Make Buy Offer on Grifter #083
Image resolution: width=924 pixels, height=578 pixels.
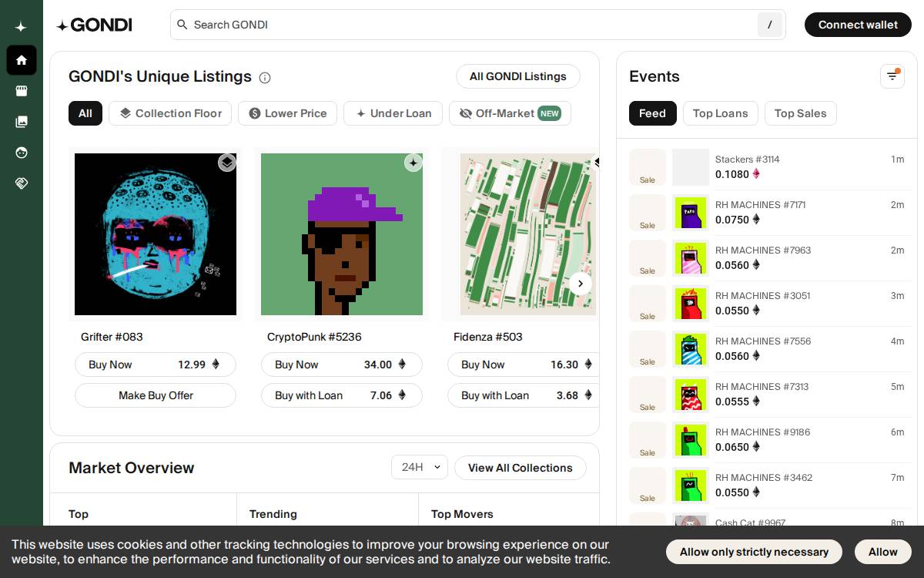[x=156, y=395]
